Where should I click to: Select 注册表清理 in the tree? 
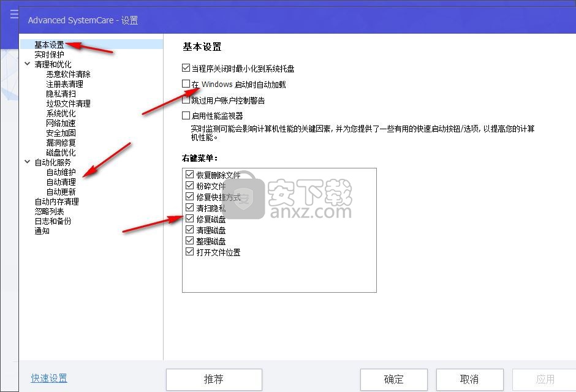[64, 84]
